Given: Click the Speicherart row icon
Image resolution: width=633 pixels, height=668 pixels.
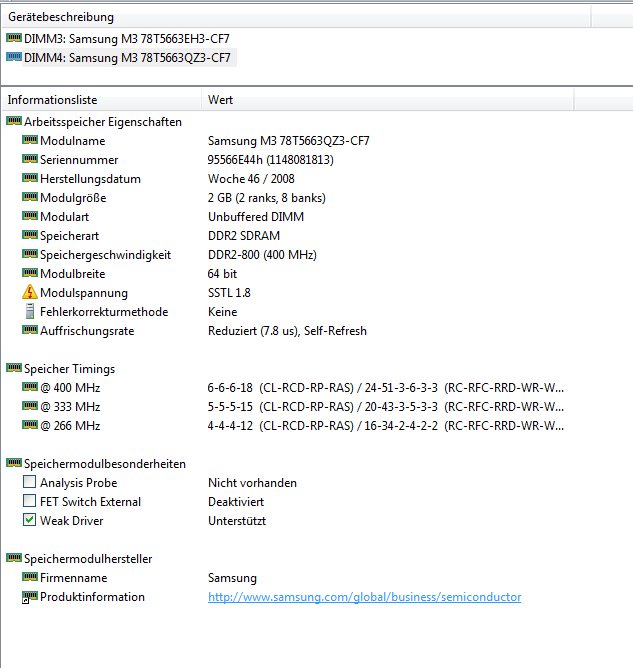Looking at the screenshot, I should click(30, 235).
